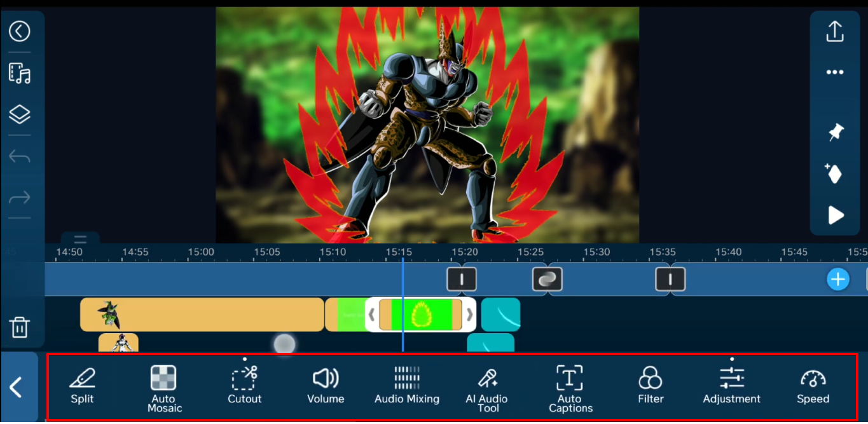Click the left trim handle of selected clip
868x424 pixels.
[x=372, y=314]
